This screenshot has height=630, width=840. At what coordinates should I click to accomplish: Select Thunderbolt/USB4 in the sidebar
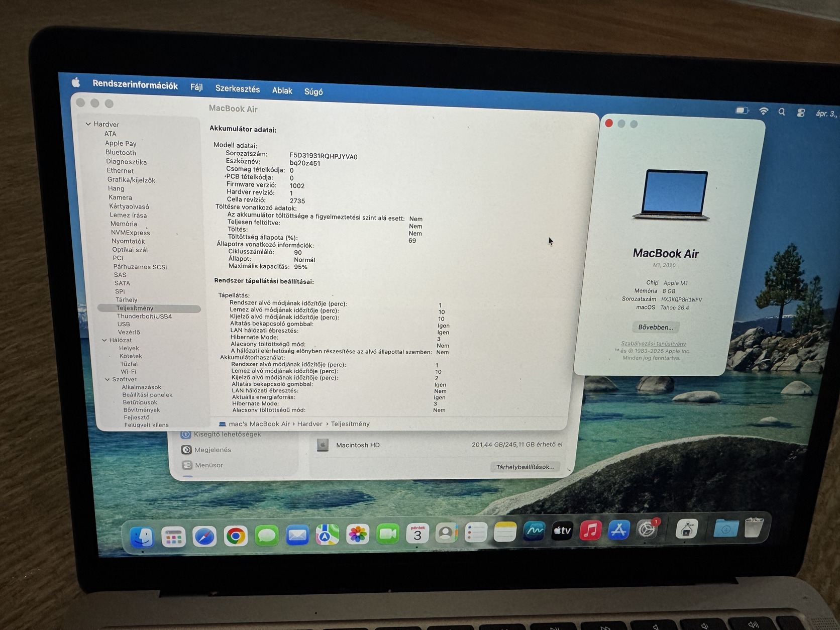[144, 317]
